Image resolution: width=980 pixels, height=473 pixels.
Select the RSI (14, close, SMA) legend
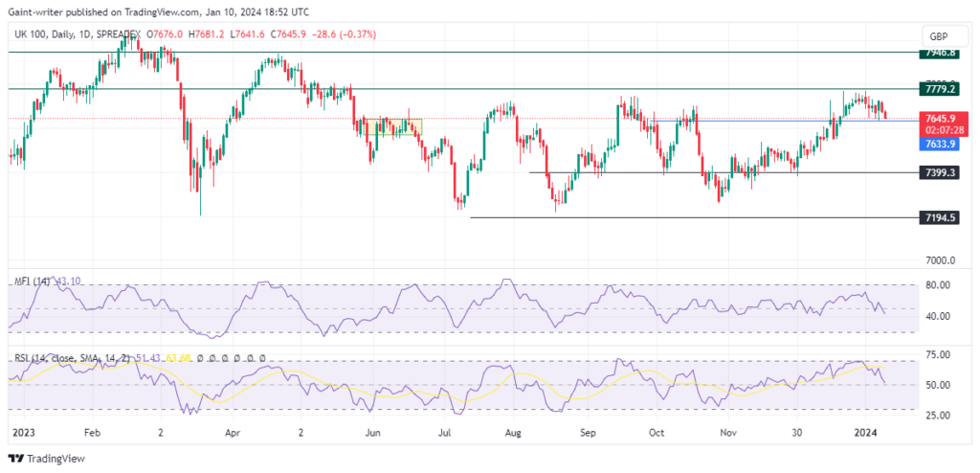point(73,358)
